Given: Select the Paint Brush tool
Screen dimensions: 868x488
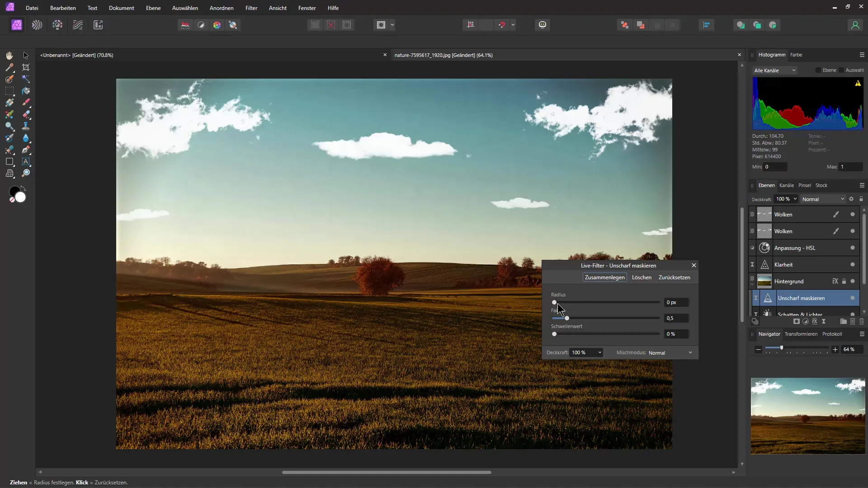Looking at the screenshot, I should [26, 103].
